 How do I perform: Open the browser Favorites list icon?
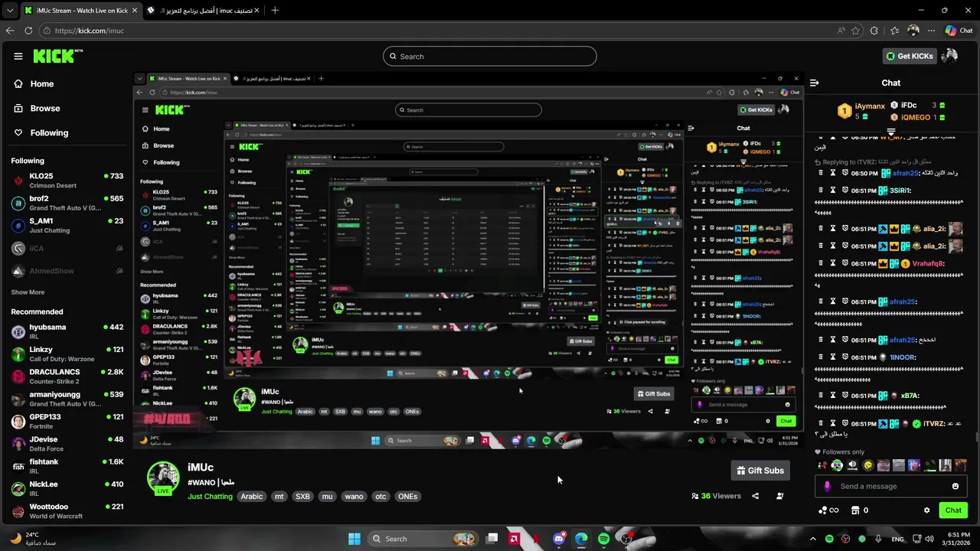(894, 31)
